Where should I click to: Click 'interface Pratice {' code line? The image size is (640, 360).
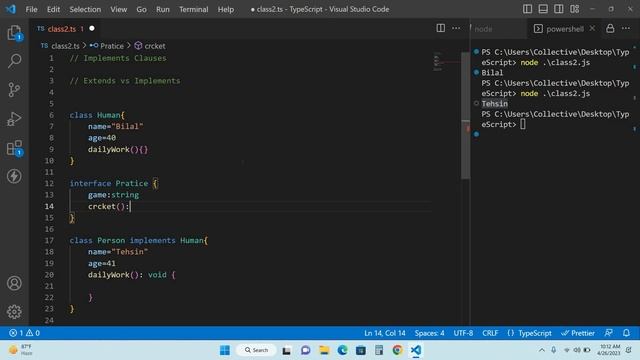pos(113,183)
